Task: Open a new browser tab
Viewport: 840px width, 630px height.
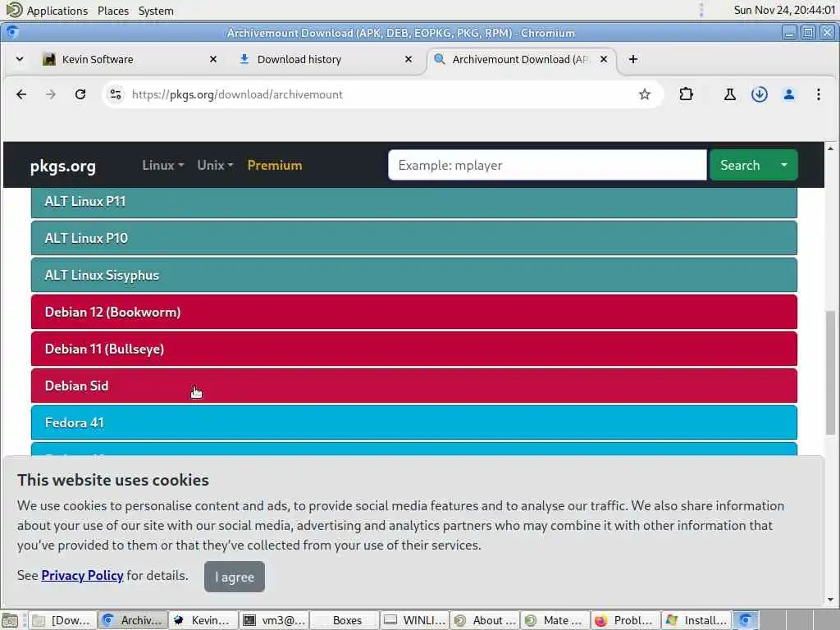Action: [633, 59]
